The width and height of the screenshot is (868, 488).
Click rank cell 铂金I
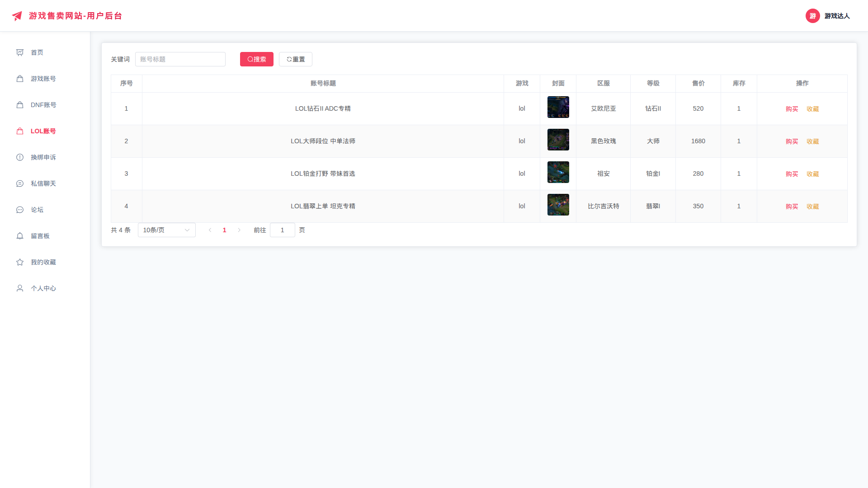(x=653, y=174)
